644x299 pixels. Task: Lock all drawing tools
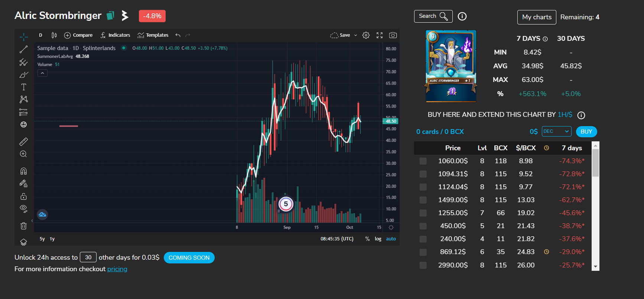coord(23,196)
